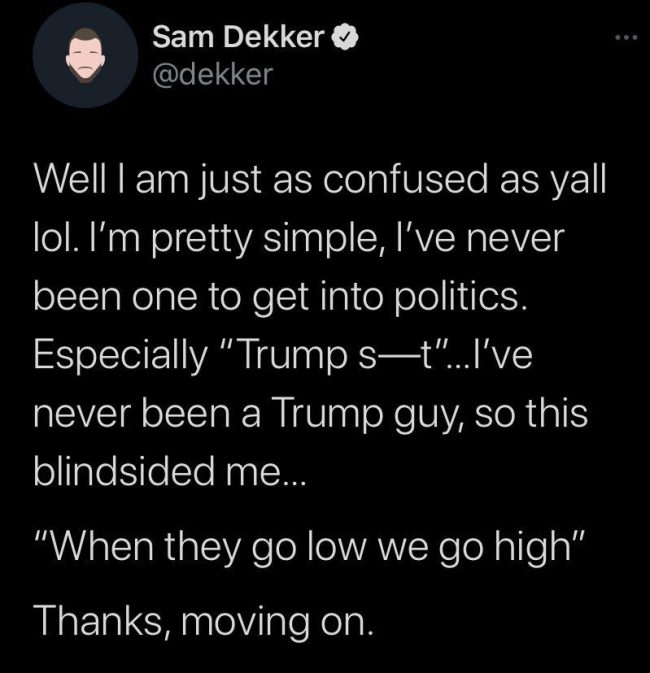650x673 pixels.
Task: Click the "Thanks, moving on." line
Action: pos(204,623)
